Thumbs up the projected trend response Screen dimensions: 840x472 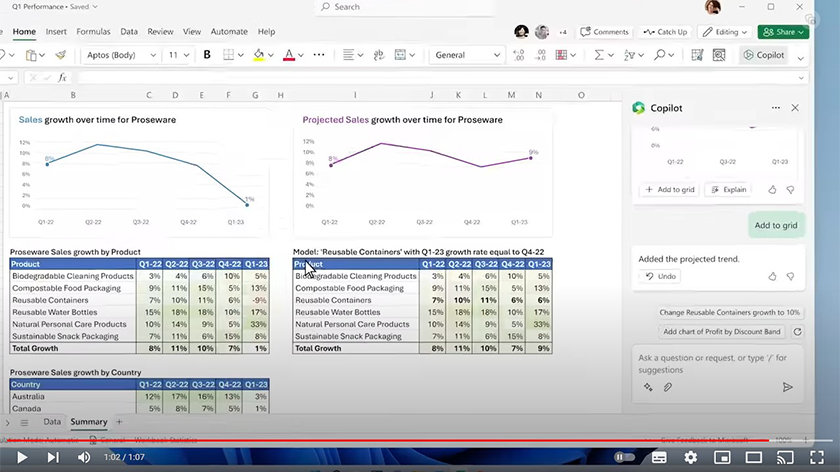pyautogui.click(x=772, y=276)
